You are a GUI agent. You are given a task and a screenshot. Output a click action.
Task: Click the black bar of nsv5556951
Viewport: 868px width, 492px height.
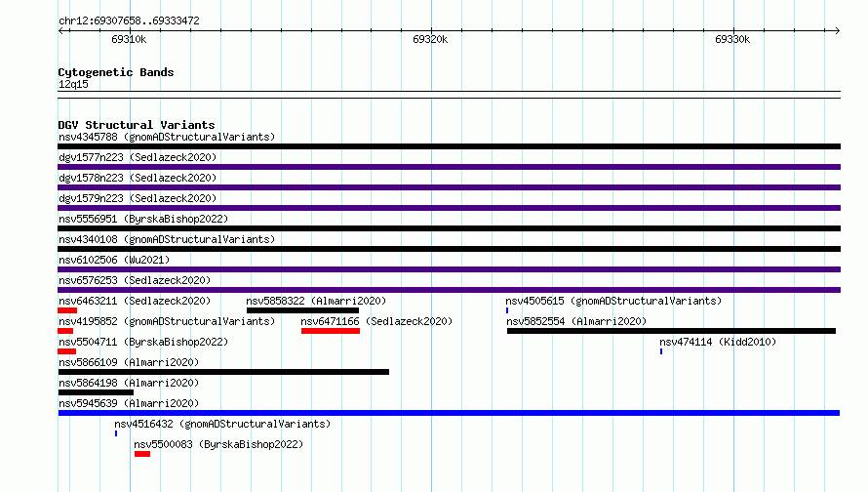tap(449, 228)
